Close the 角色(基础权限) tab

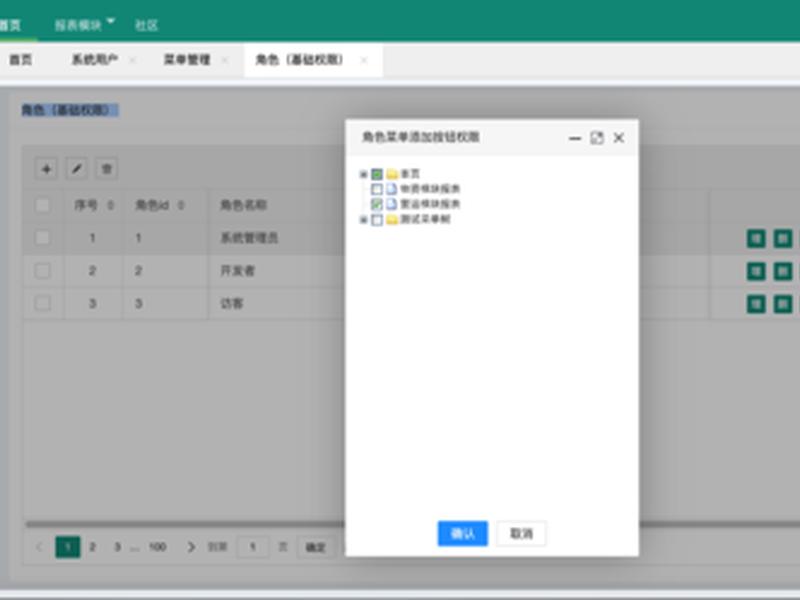[x=364, y=60]
